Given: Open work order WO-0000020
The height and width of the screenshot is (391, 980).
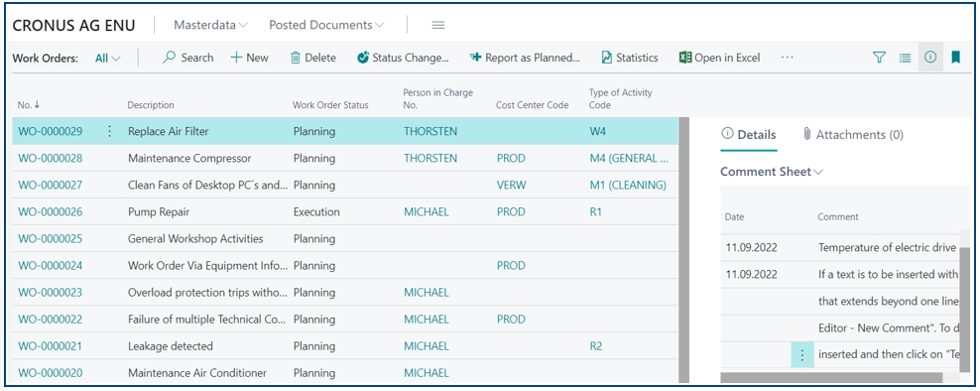Looking at the screenshot, I should pos(50,373).
